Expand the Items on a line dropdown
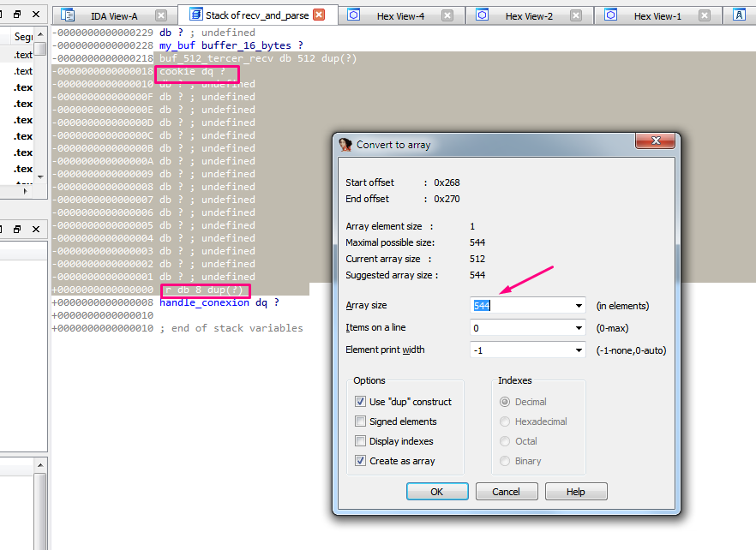The width and height of the screenshot is (756, 550). [x=579, y=328]
